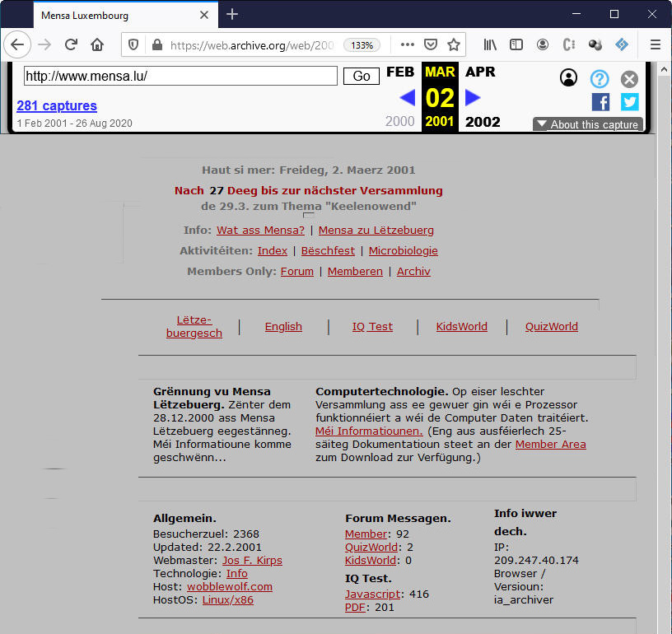Open Wayback user account icon
The height and width of the screenshot is (634, 672).
pyautogui.click(x=568, y=78)
